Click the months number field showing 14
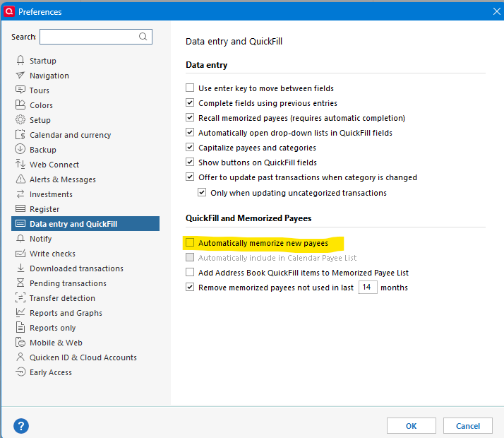Image resolution: width=504 pixels, height=438 pixels. [x=368, y=288]
